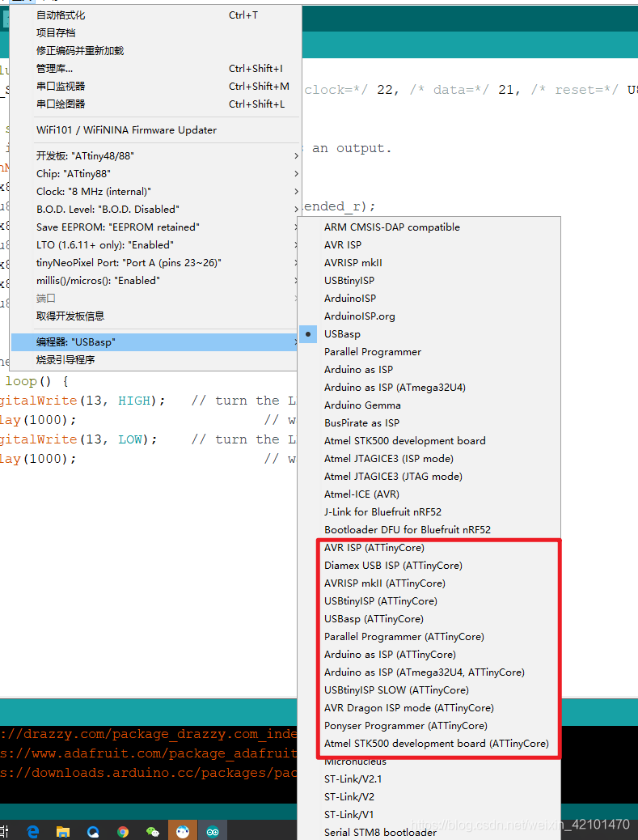The image size is (638, 840).
Task: Choose AVR Dragon ISP mode (ATTinyCore)
Action: coord(430,707)
